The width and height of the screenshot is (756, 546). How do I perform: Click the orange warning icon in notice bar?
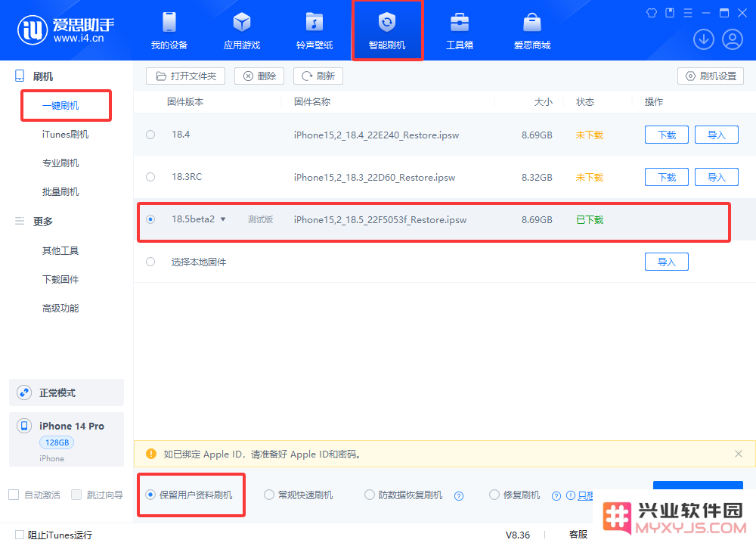pos(151,454)
